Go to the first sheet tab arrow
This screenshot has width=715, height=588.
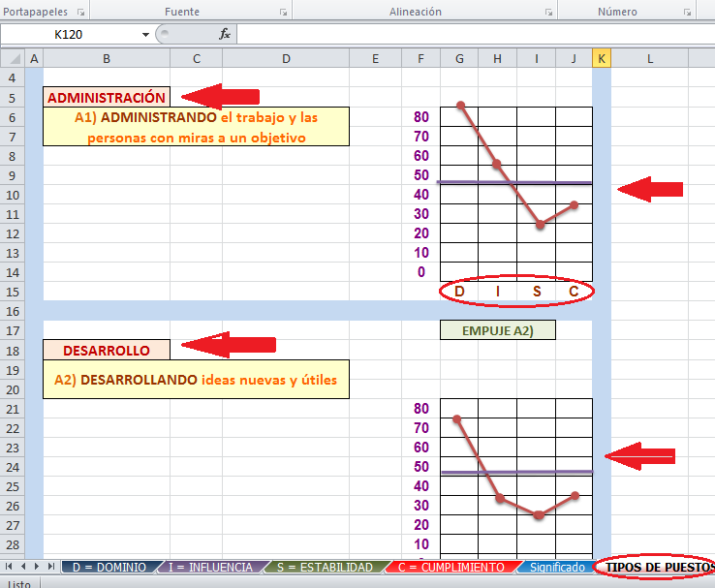pos(10,566)
